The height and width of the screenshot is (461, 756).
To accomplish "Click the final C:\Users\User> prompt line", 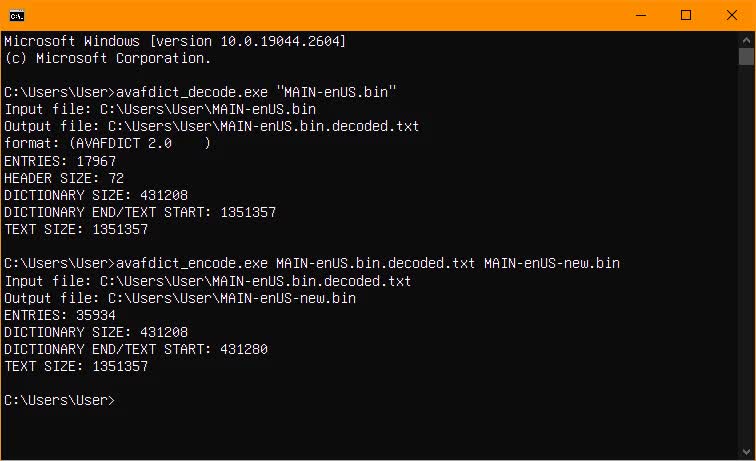I will coord(60,400).
